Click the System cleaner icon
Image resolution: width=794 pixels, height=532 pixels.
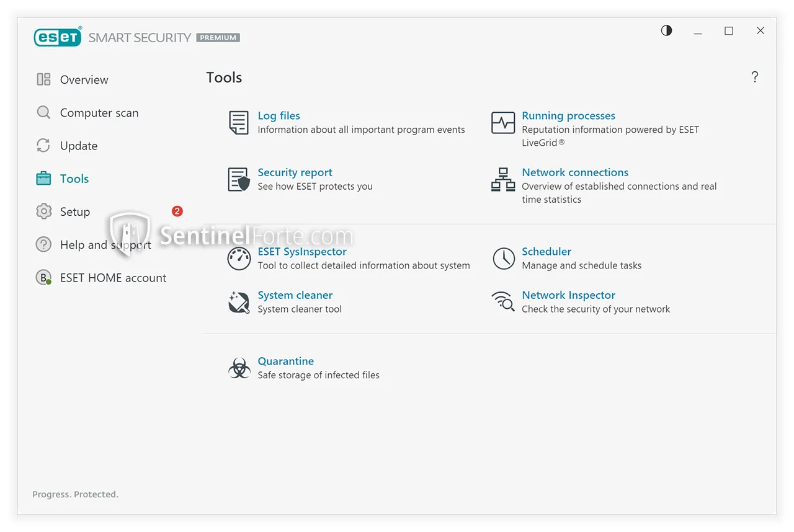(239, 302)
